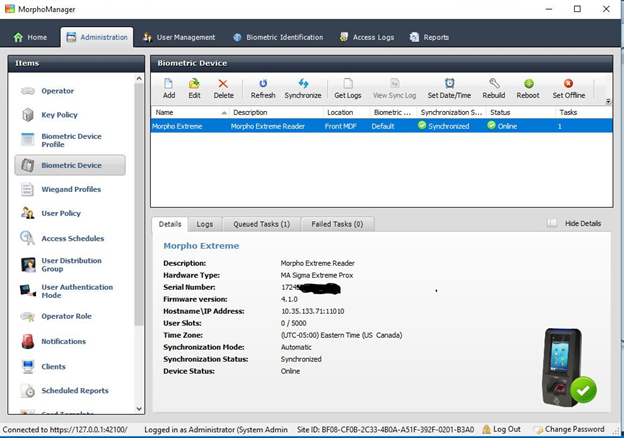Screen dimensions: 624x438
Task: Click the Items list scroll down arrow
Action: (x=139, y=409)
